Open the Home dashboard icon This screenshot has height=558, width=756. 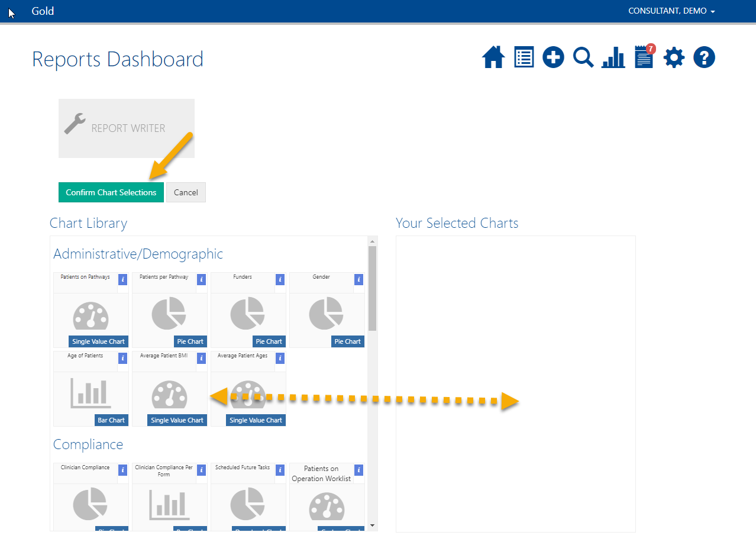[493, 57]
